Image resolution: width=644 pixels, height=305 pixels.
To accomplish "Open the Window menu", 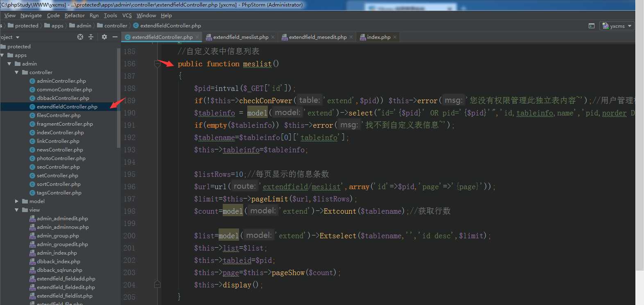I will pyautogui.click(x=146, y=16).
